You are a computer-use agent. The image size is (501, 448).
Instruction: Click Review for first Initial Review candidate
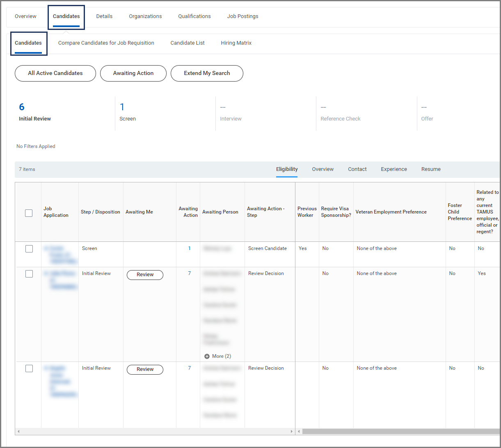click(x=145, y=275)
